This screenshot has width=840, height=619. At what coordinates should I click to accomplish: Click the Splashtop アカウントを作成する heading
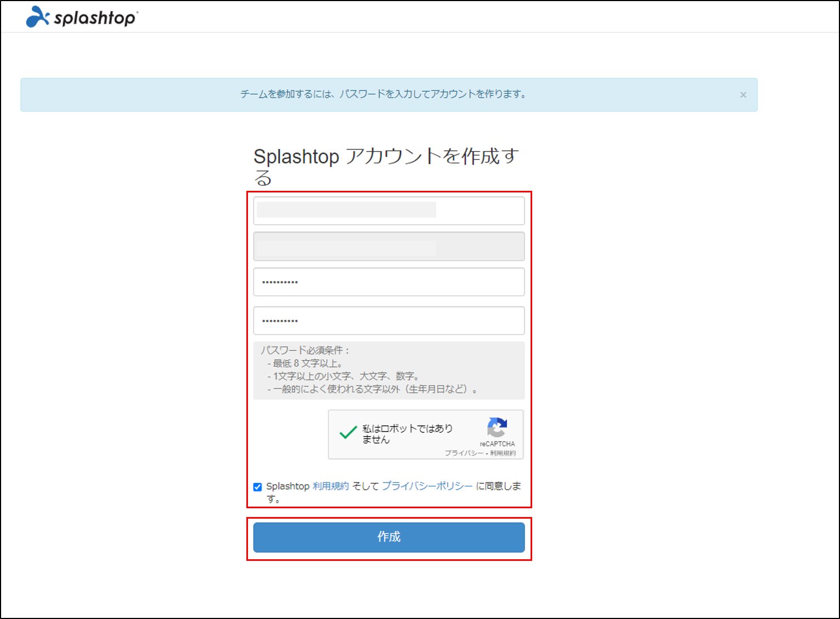tap(386, 167)
